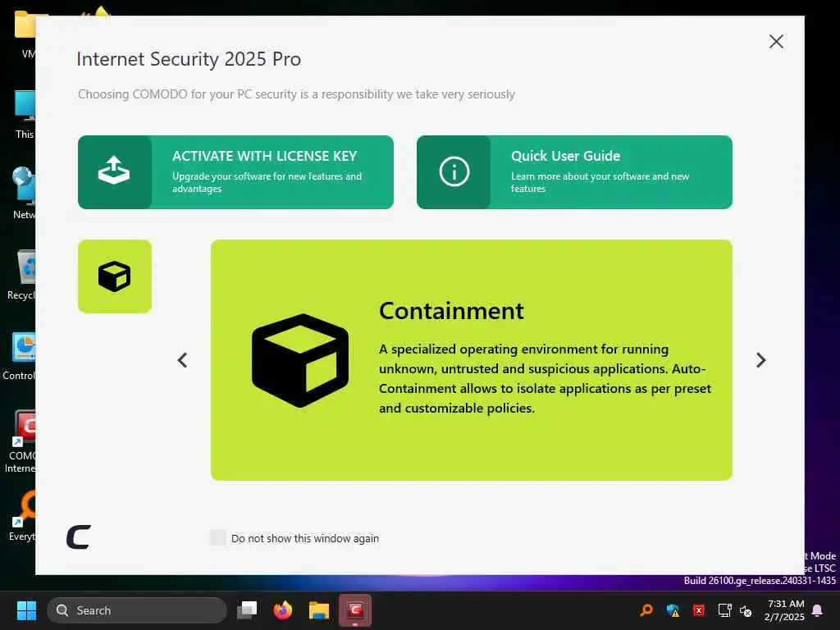The width and height of the screenshot is (840, 630).
Task: Select the This PC desktop icon
Action: coord(24,115)
